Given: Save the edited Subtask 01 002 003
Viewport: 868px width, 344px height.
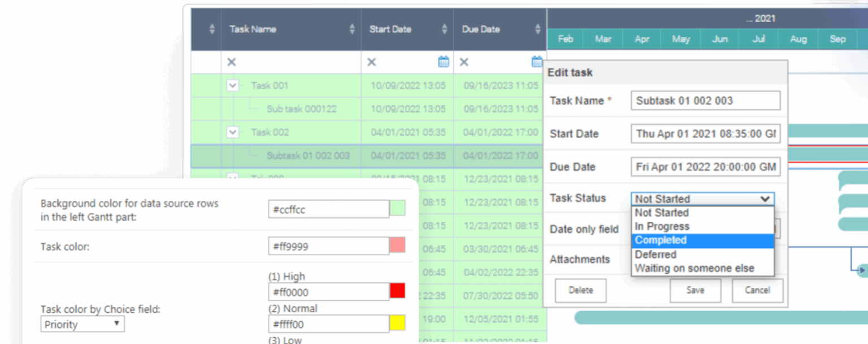Looking at the screenshot, I should click(696, 290).
